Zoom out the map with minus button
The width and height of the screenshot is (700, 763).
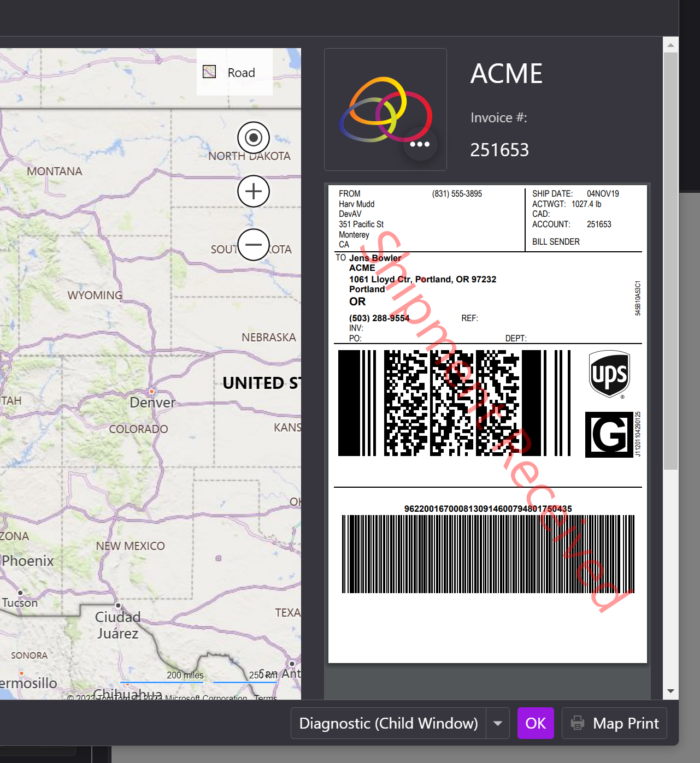tap(254, 245)
